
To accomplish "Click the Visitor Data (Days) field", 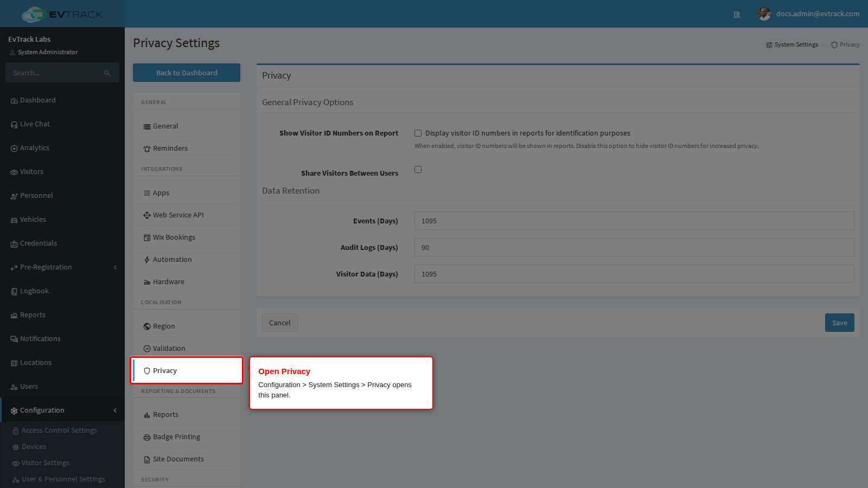I will tap(634, 274).
